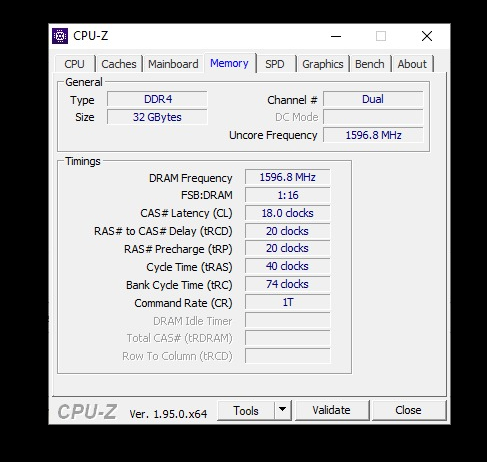Screen dimensions: 487x462
Task: Click the Validate button
Action: click(331, 410)
